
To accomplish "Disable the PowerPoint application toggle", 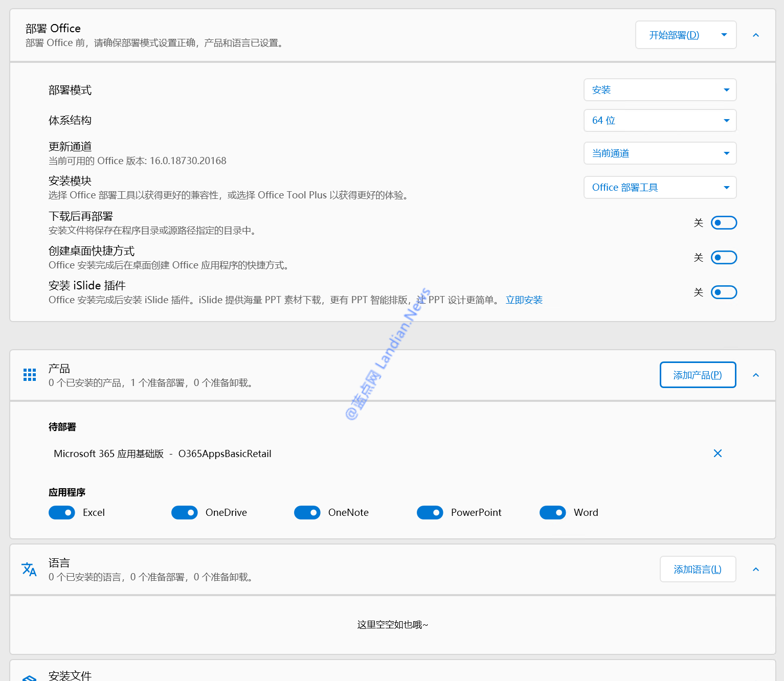I will [430, 512].
